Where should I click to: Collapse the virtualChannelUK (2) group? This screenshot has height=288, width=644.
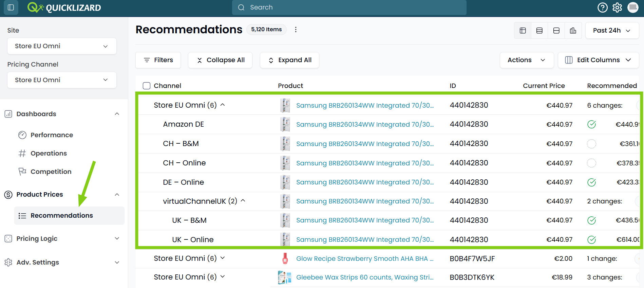243,201
